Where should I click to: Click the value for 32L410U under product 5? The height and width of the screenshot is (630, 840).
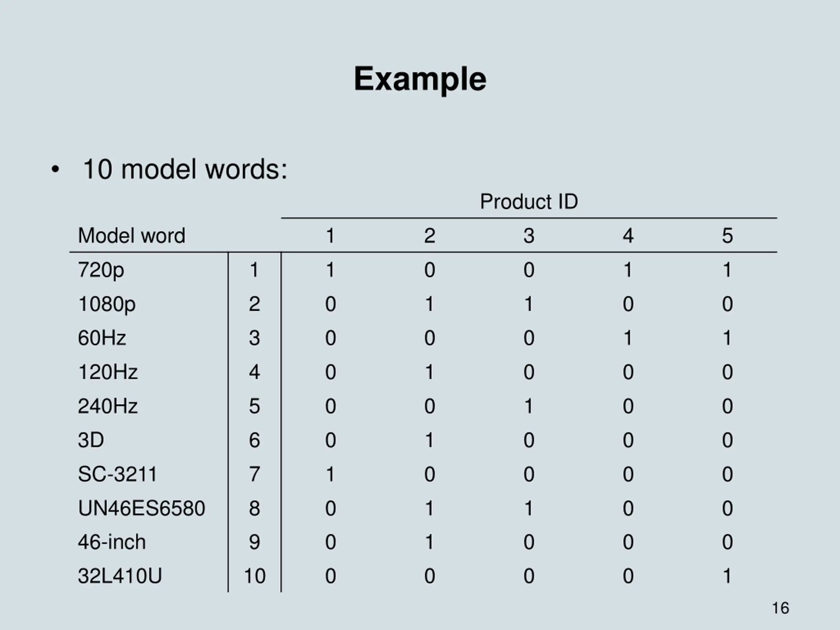pyautogui.click(x=727, y=576)
